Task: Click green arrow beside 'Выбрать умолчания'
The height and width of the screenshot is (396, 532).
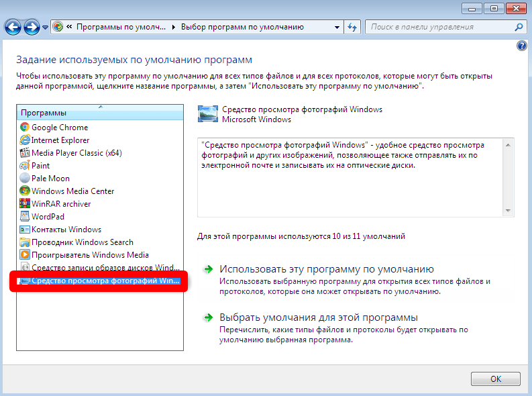Action: (x=208, y=317)
